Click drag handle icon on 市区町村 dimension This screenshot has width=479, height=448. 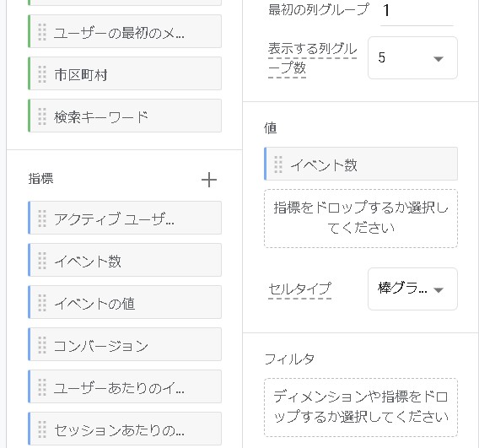coord(42,74)
